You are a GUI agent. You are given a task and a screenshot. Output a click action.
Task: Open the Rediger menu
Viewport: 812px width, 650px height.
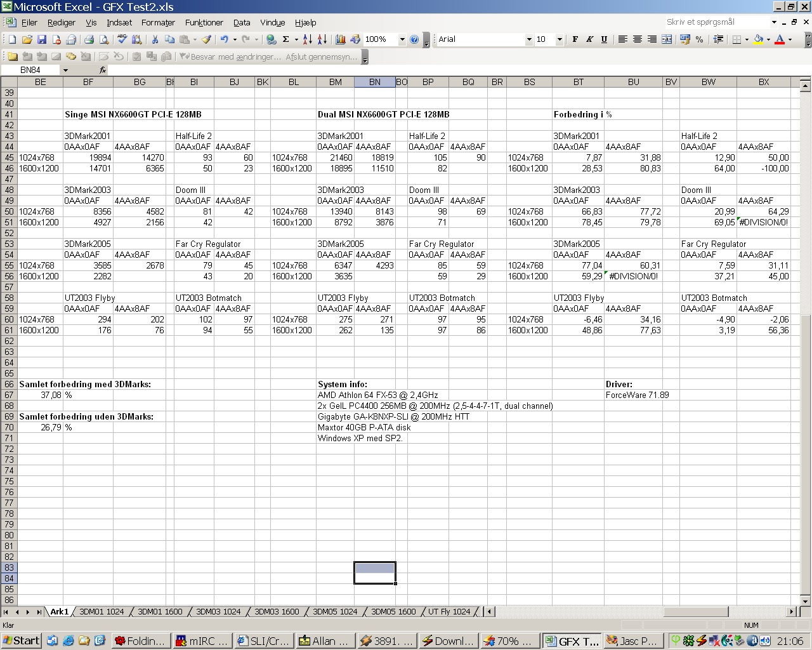(62, 22)
